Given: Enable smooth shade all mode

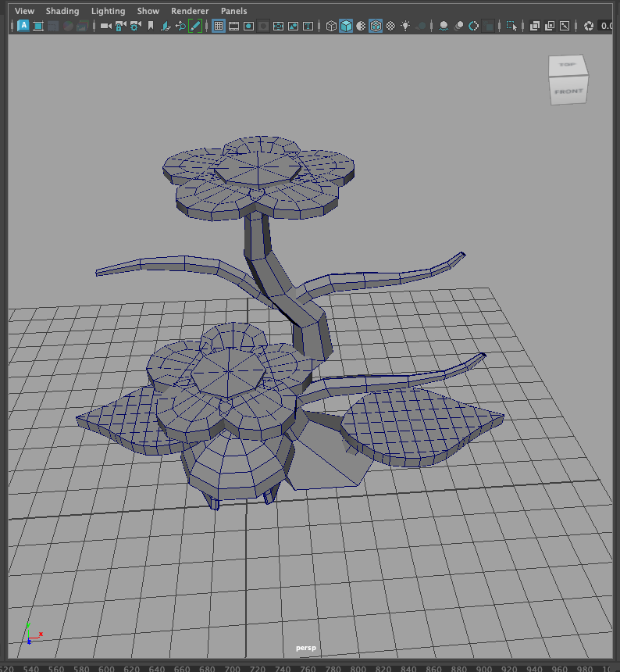Looking at the screenshot, I should [346, 26].
